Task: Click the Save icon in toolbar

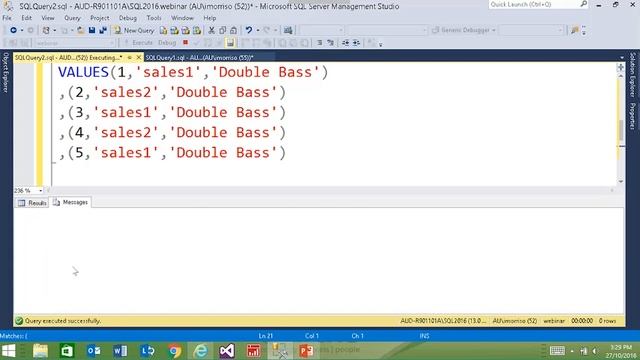Action: 92,30
